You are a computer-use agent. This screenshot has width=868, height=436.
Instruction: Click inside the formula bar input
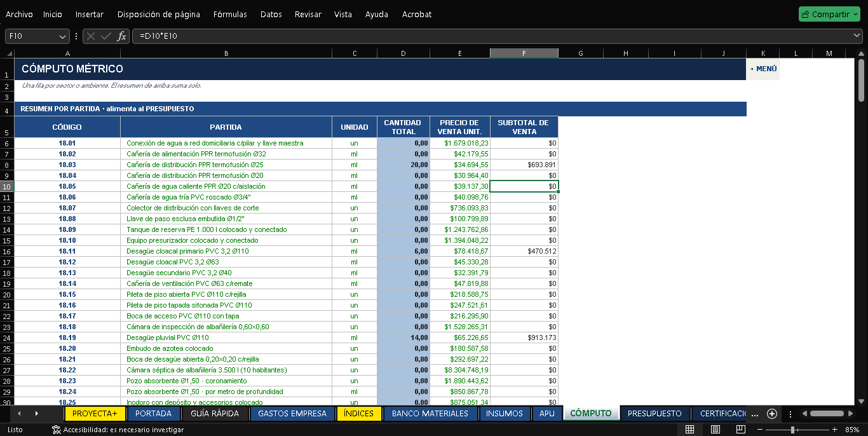(492, 36)
